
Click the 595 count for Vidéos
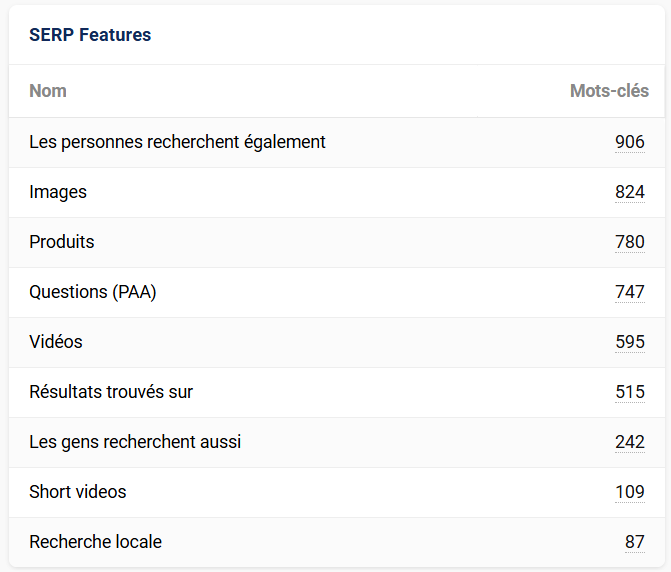[630, 342]
